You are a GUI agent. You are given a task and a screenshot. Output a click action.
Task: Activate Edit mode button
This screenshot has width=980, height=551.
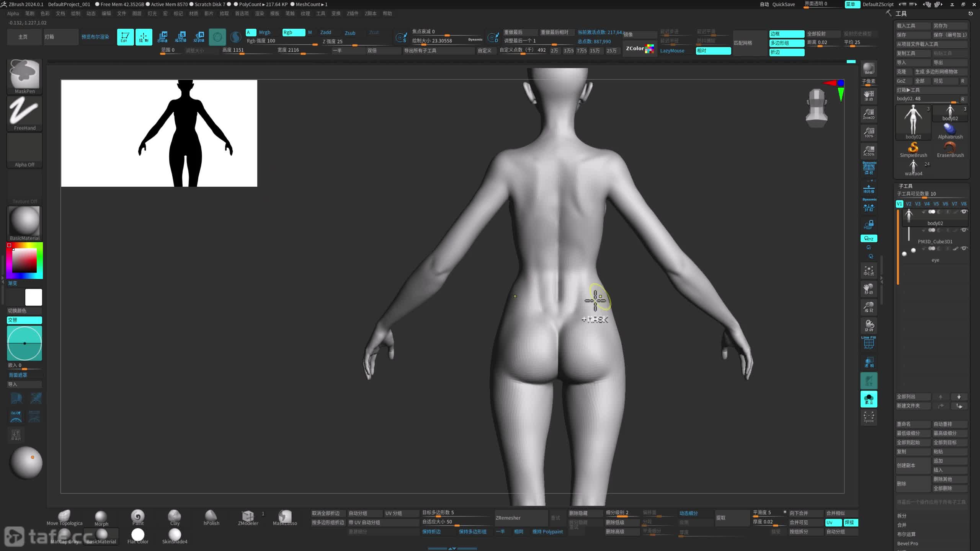125,37
